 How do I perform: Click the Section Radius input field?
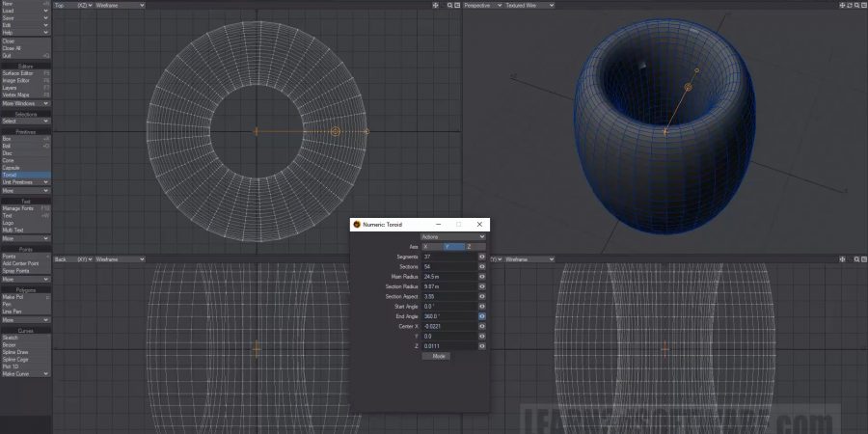tap(448, 286)
